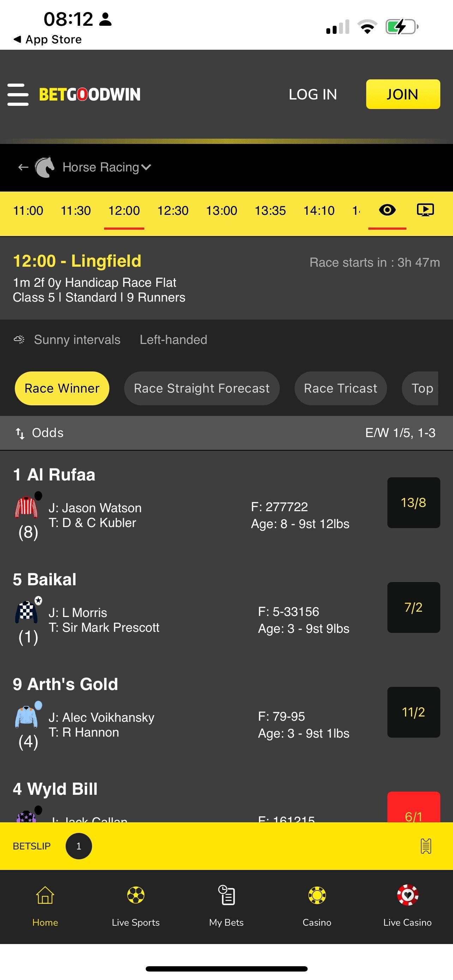Switch to the 12:30 race tab

[173, 211]
